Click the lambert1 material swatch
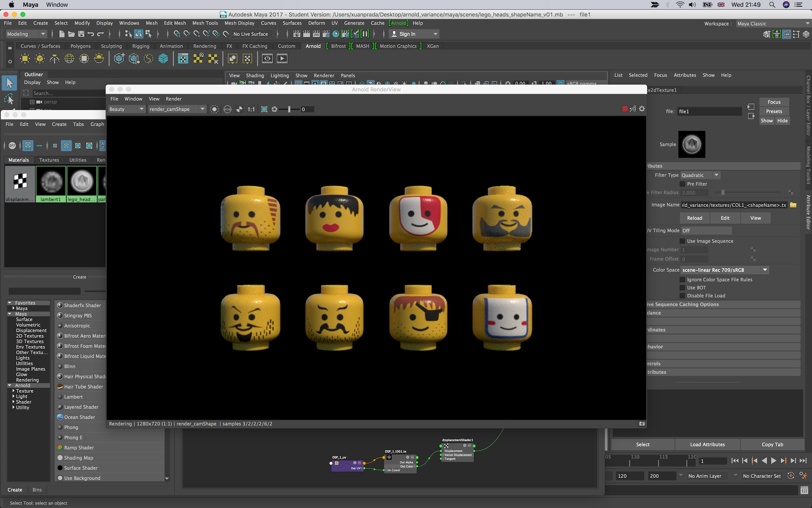Viewport: 812px width, 508px height. coord(51,184)
